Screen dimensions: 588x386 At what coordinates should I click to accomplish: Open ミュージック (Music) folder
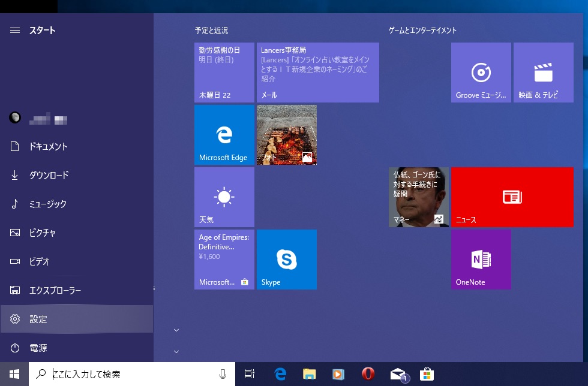coord(77,204)
